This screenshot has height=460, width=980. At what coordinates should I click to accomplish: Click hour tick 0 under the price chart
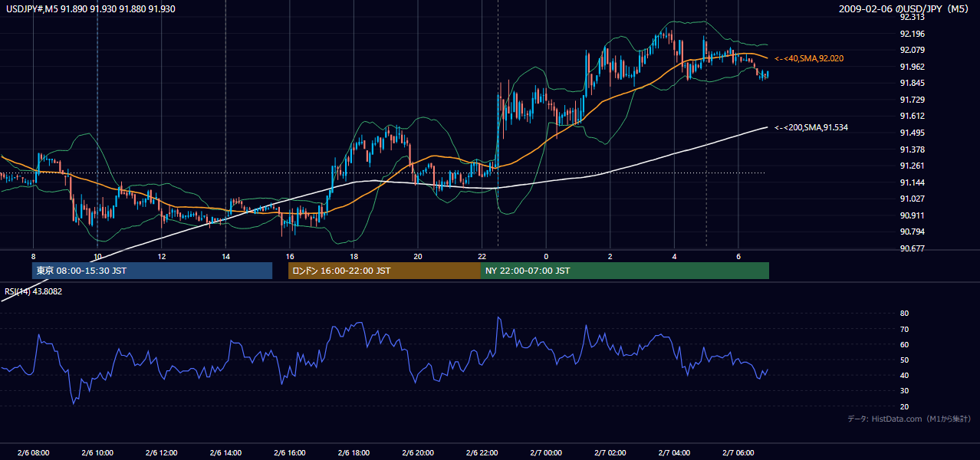(546, 256)
